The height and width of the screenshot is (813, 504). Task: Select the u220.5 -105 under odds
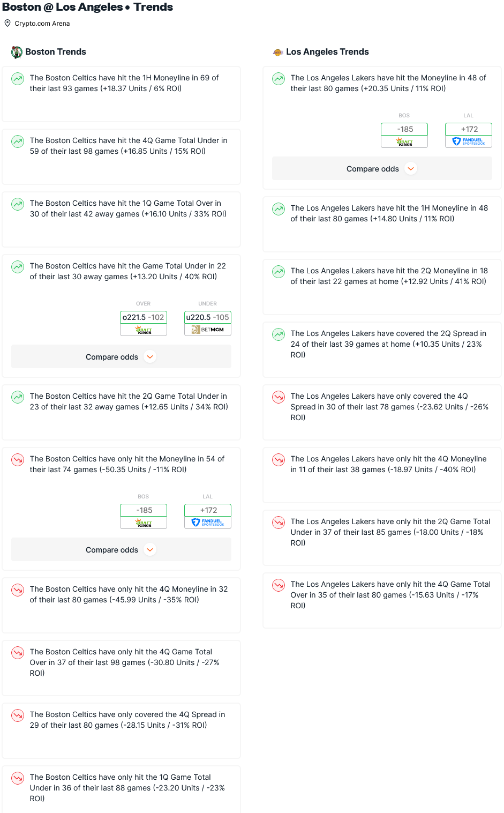208,317
